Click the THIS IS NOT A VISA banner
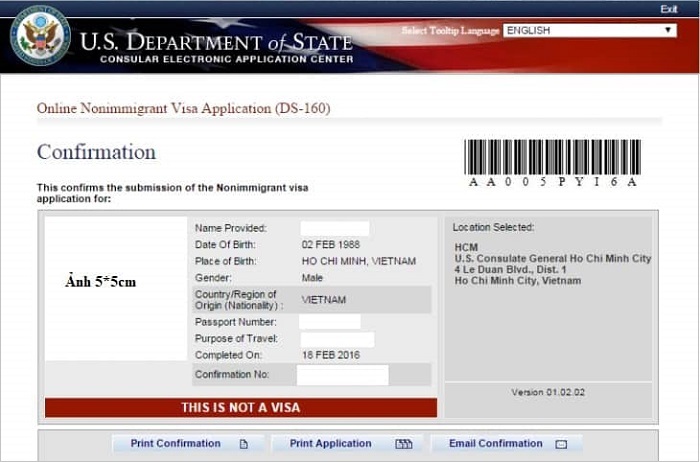Image resolution: width=700 pixels, height=462 pixels. click(241, 408)
